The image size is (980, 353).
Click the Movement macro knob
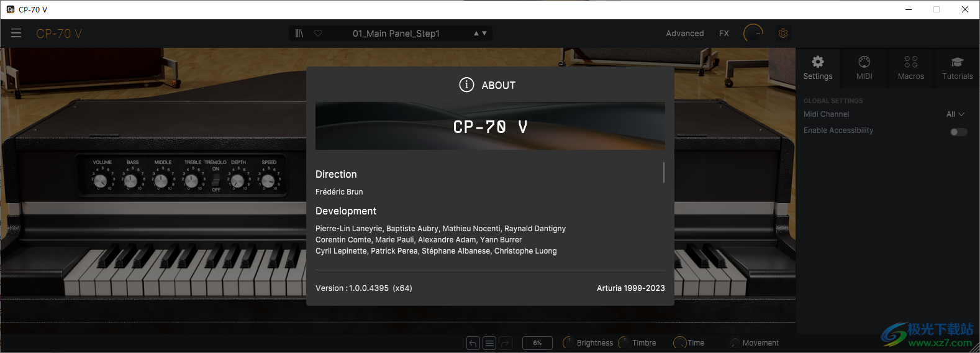point(735,343)
